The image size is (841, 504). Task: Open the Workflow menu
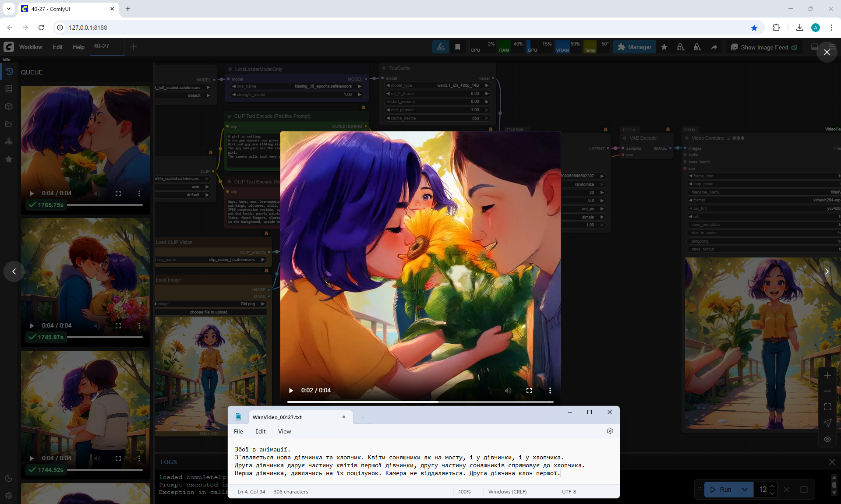pyautogui.click(x=31, y=47)
